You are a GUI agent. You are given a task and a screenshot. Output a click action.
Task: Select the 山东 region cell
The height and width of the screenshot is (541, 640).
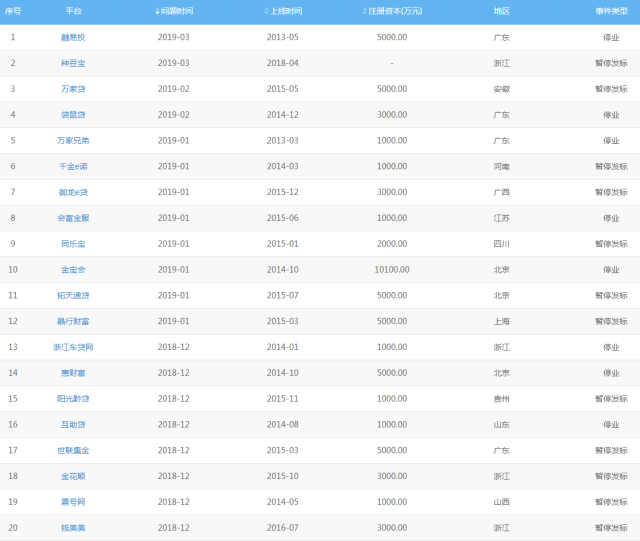pyautogui.click(x=502, y=424)
